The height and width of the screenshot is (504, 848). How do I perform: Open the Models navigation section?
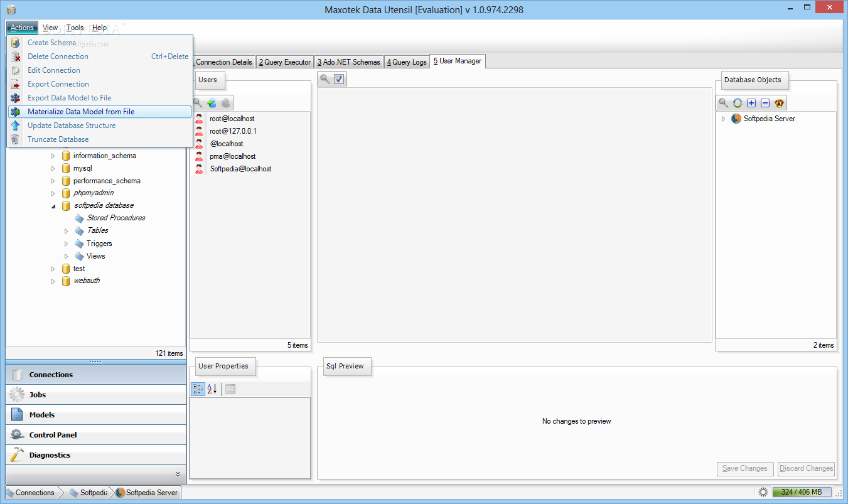(x=96, y=415)
